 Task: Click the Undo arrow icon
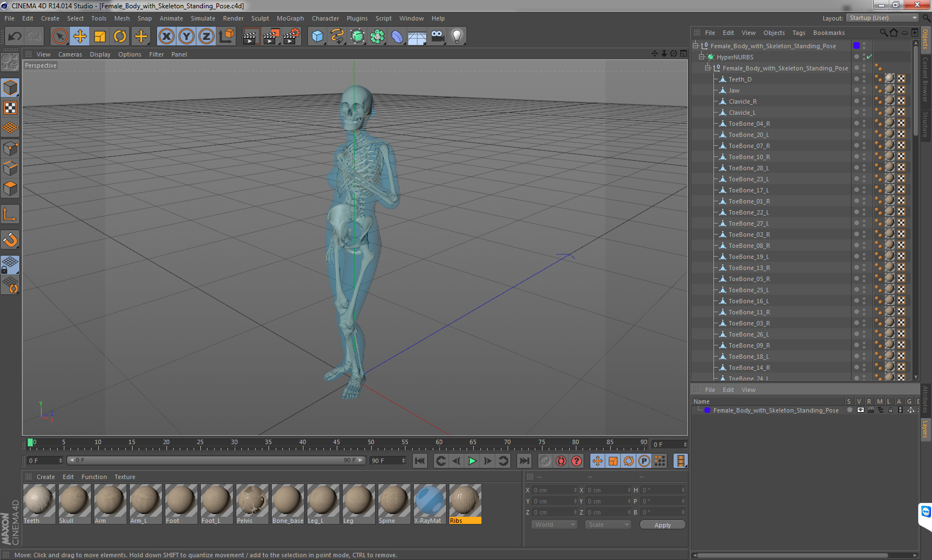pyautogui.click(x=15, y=37)
